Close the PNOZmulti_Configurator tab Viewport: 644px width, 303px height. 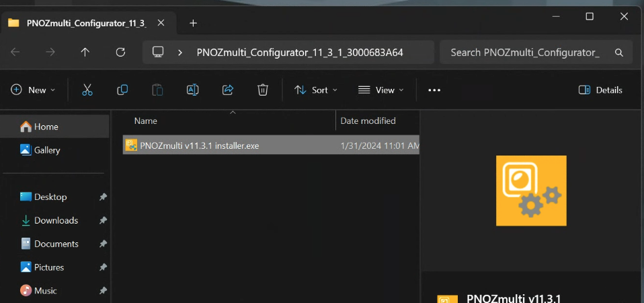(x=161, y=23)
